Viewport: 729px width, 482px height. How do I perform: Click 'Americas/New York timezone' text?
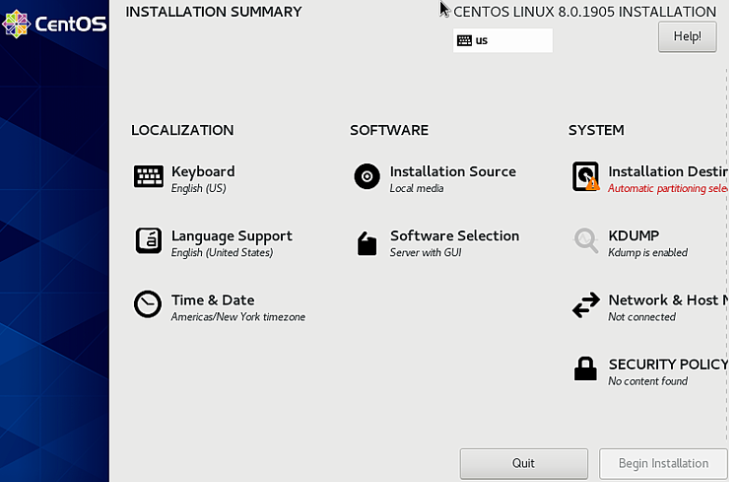[238, 317]
